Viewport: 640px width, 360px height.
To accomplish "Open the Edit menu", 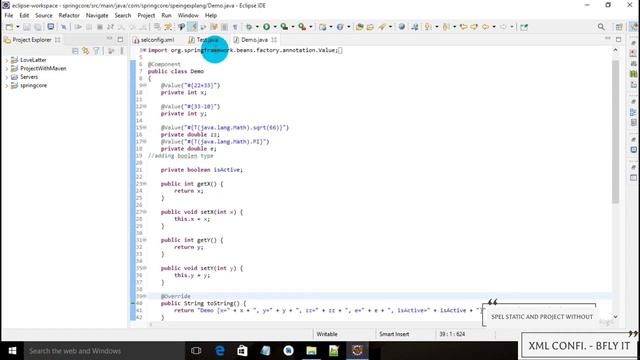I will point(24,16).
